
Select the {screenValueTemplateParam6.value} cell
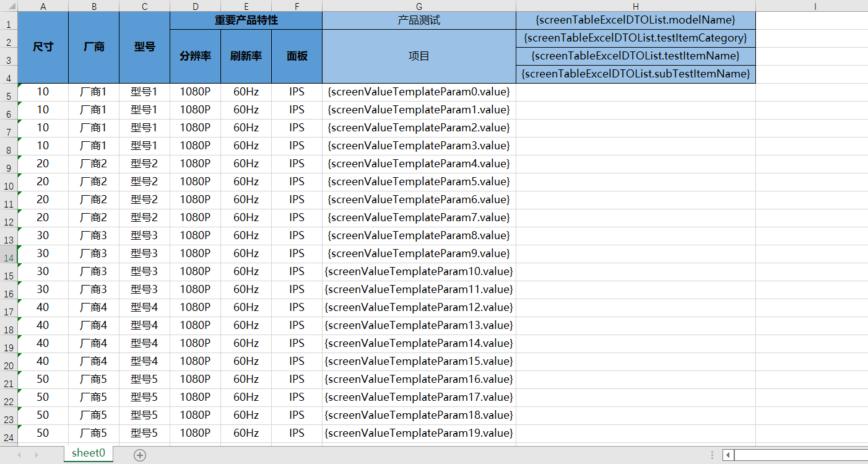coord(419,200)
